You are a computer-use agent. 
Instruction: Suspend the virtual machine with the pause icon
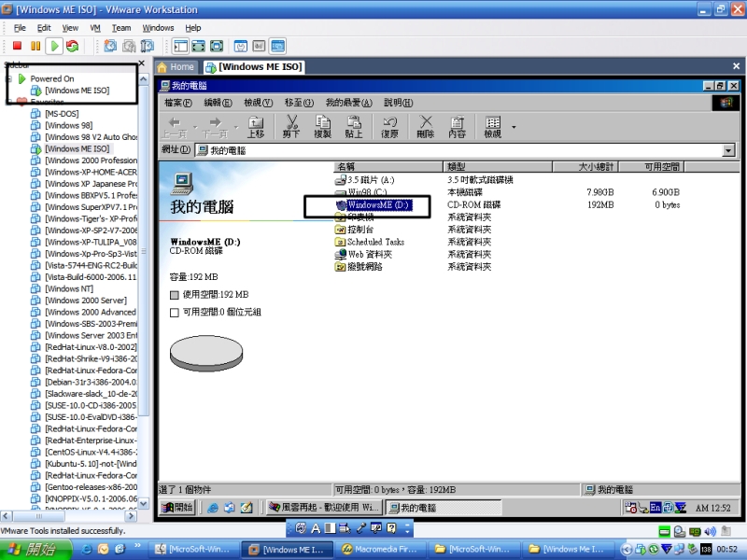pos(35,46)
